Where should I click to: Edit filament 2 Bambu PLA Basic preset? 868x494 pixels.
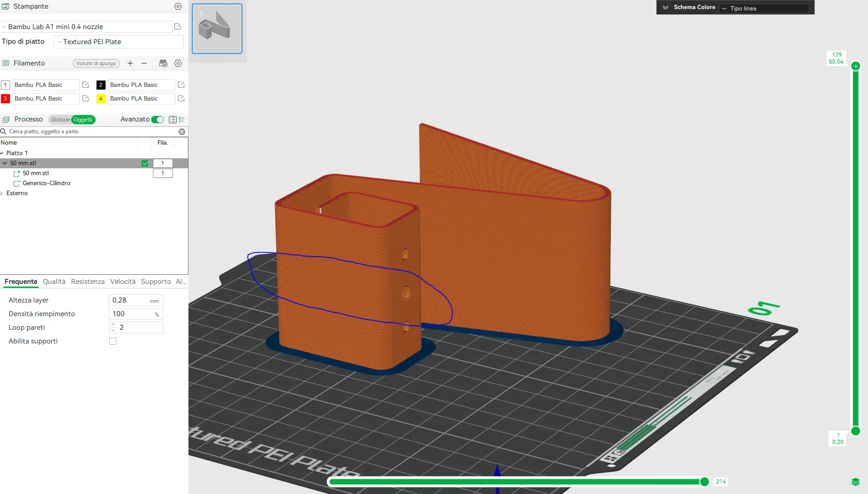(x=181, y=85)
